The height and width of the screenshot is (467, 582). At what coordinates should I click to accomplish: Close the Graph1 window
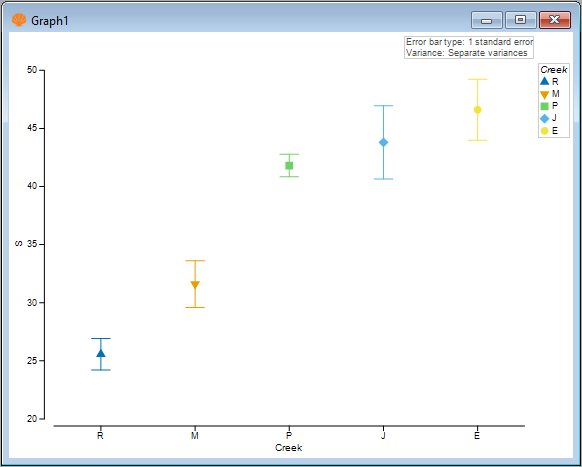coord(555,20)
